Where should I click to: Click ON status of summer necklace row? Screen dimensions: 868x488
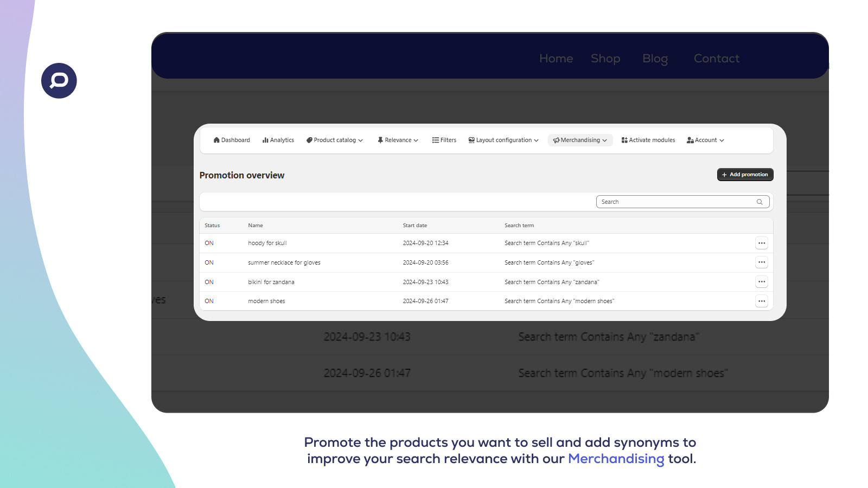(x=209, y=262)
